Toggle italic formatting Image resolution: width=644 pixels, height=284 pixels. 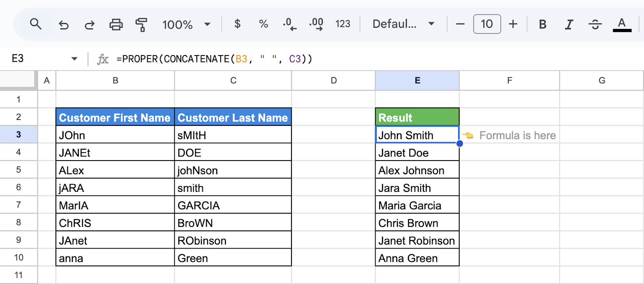569,25
